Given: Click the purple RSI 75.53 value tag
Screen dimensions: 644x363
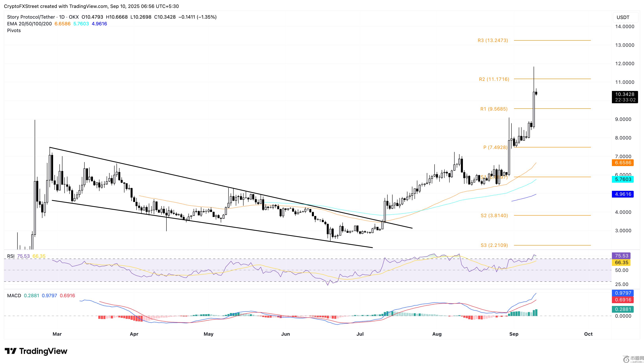Looking at the screenshot, I should coord(621,256).
